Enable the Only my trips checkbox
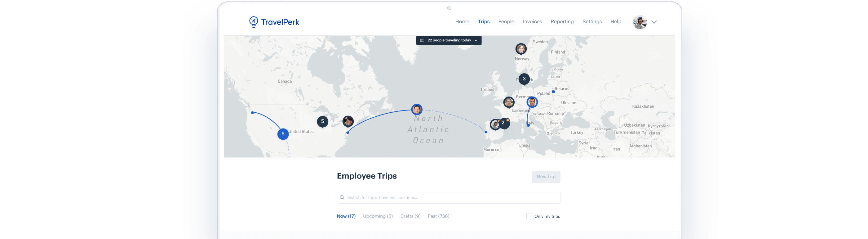The width and height of the screenshot is (868, 239). (529, 217)
